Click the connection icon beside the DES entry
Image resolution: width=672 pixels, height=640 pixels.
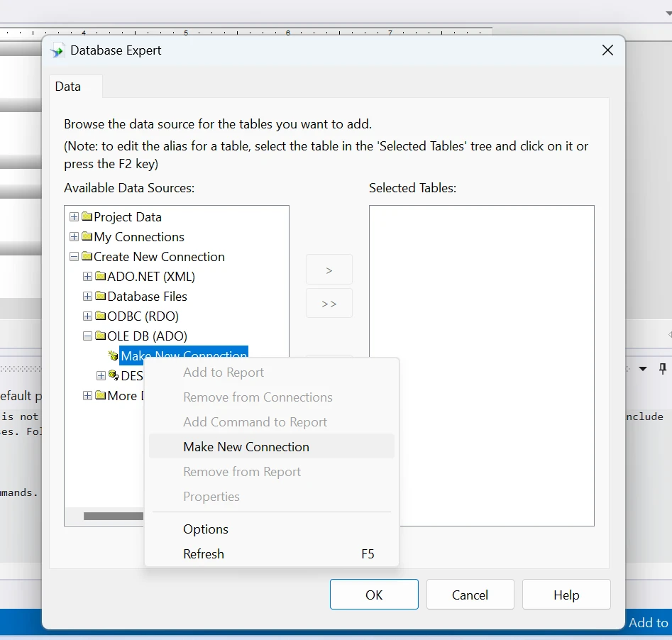click(114, 376)
